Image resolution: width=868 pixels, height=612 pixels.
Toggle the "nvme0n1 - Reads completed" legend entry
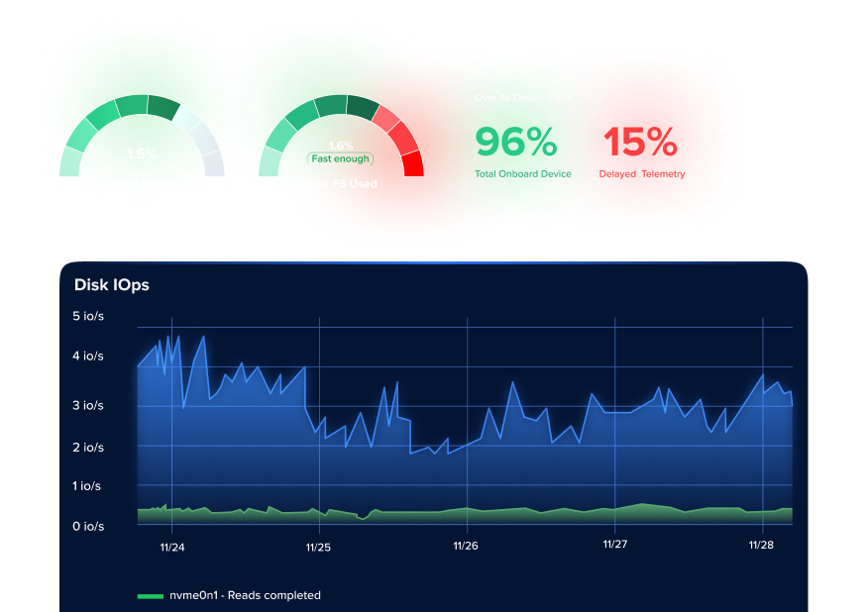click(x=229, y=595)
